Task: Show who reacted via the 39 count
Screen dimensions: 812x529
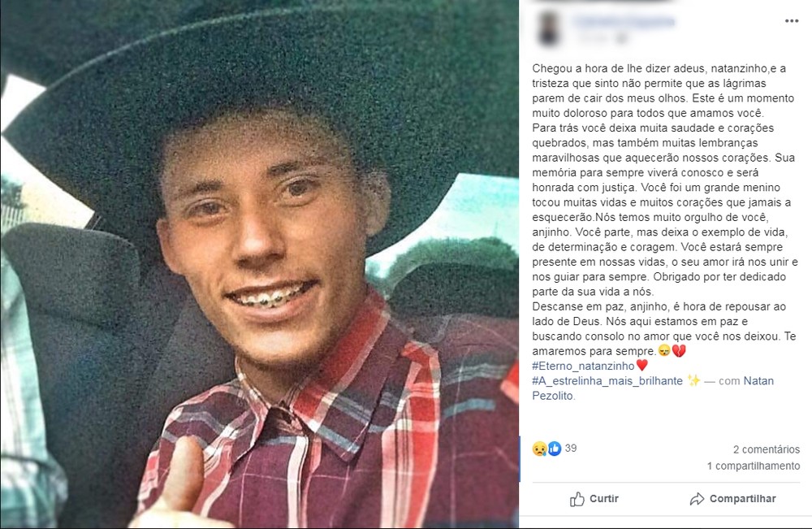Action: tap(571, 449)
